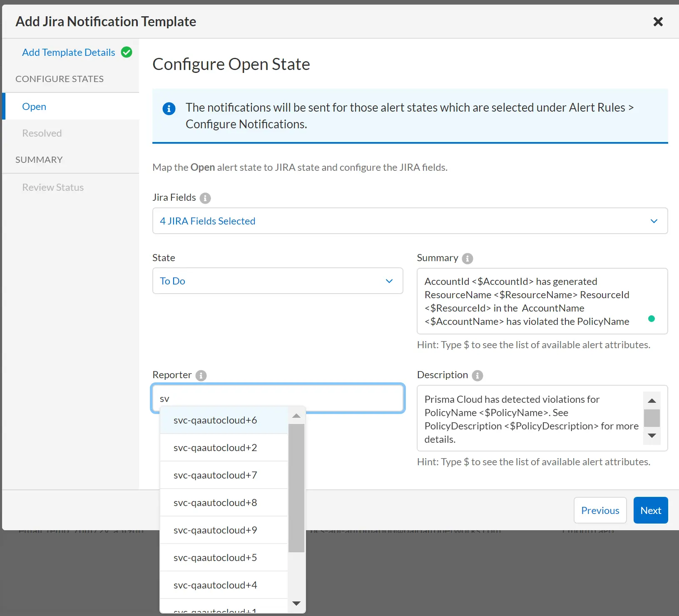The height and width of the screenshot is (616, 679).
Task: Select svc-qaautocloud+2 from reporter list
Action: tap(224, 447)
